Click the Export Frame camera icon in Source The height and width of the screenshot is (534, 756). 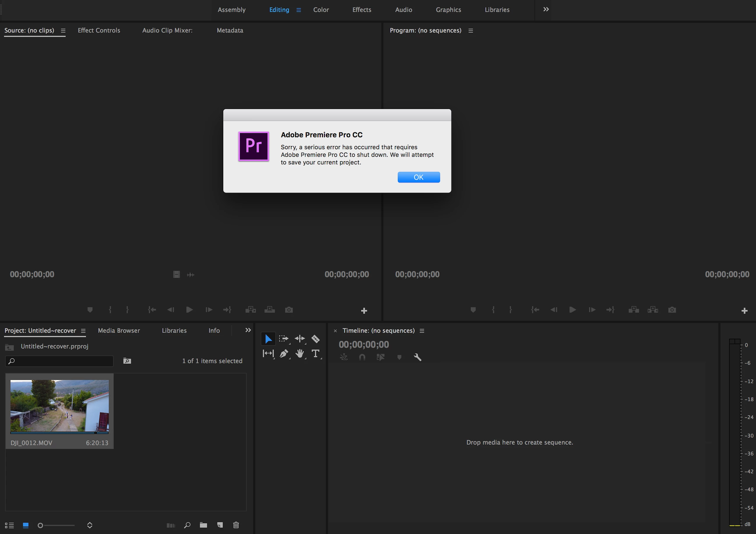click(289, 310)
